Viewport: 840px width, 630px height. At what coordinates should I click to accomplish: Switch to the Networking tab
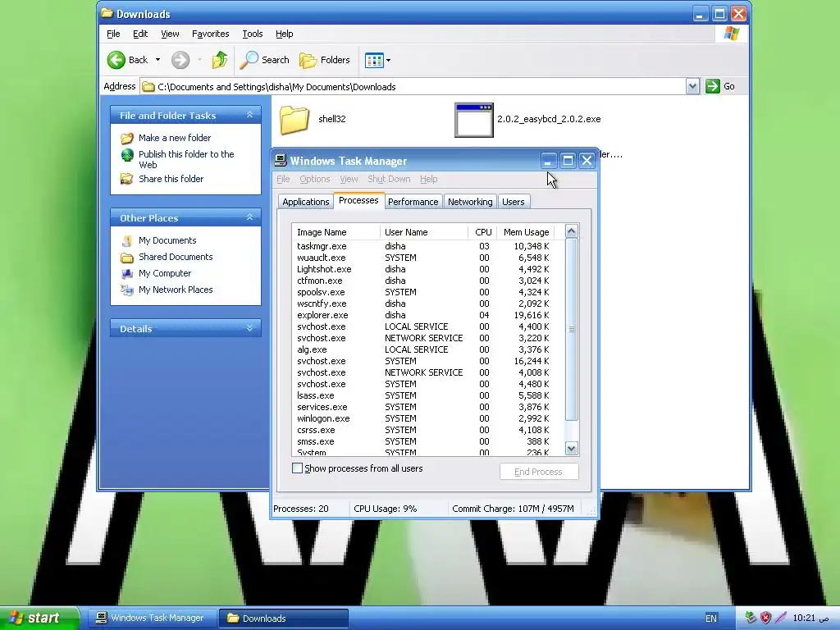coord(470,202)
